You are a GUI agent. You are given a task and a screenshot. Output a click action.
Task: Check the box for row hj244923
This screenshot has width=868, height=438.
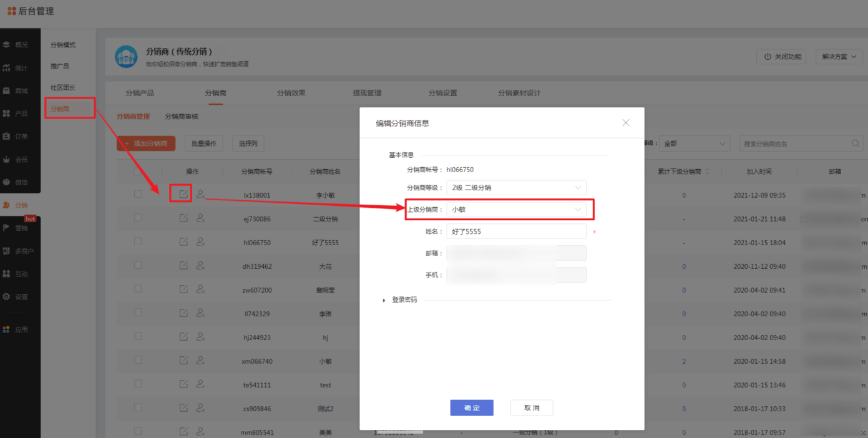click(x=138, y=336)
